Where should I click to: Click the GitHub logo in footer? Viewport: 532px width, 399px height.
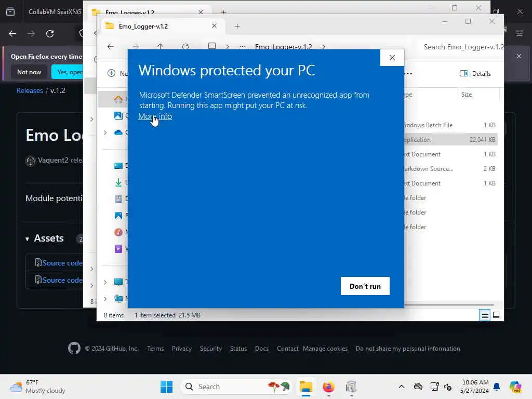74,348
